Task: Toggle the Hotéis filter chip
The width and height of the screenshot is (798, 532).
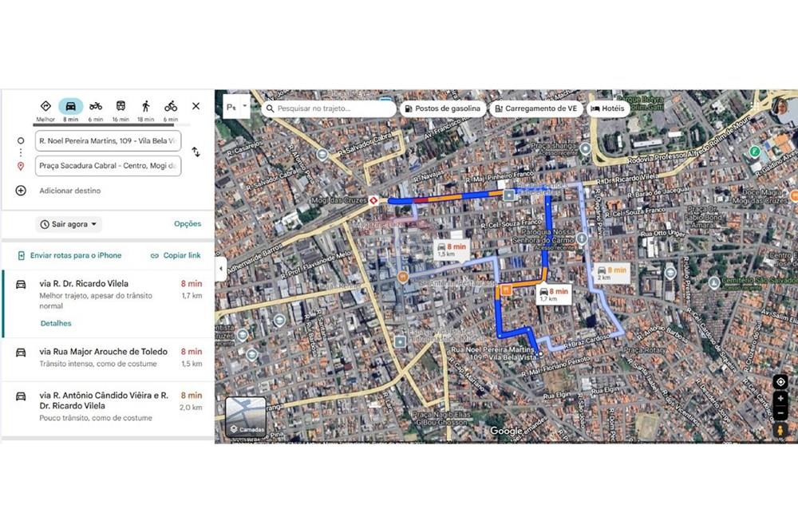Action: pos(608,108)
